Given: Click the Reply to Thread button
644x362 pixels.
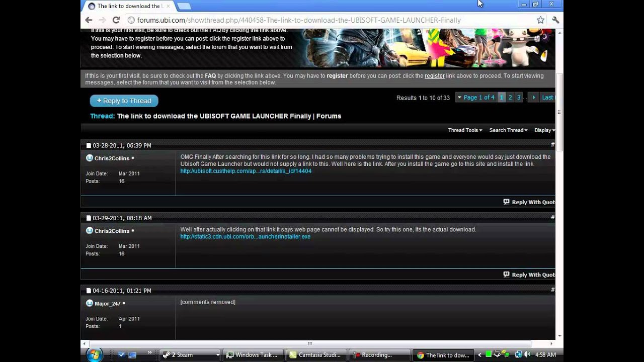Looking at the screenshot, I should pyautogui.click(x=124, y=101).
